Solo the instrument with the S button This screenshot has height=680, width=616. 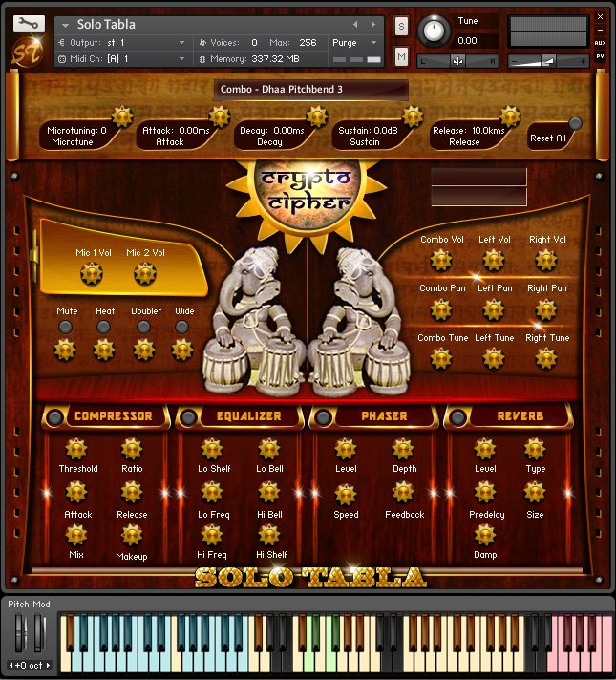[x=401, y=27]
